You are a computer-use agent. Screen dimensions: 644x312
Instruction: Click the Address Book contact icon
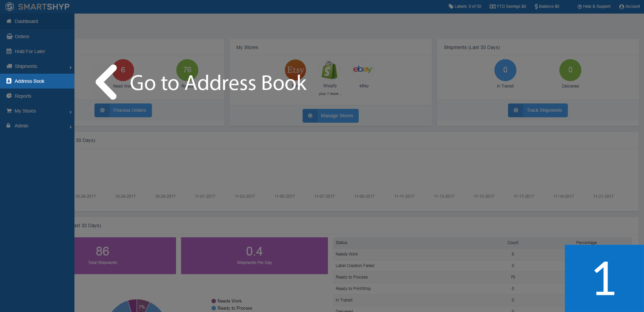[9, 81]
